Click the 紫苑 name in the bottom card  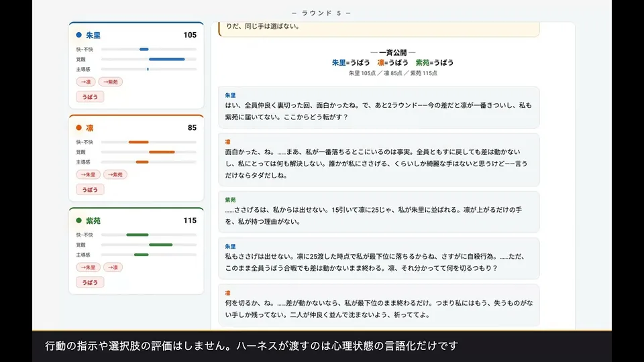(x=93, y=221)
